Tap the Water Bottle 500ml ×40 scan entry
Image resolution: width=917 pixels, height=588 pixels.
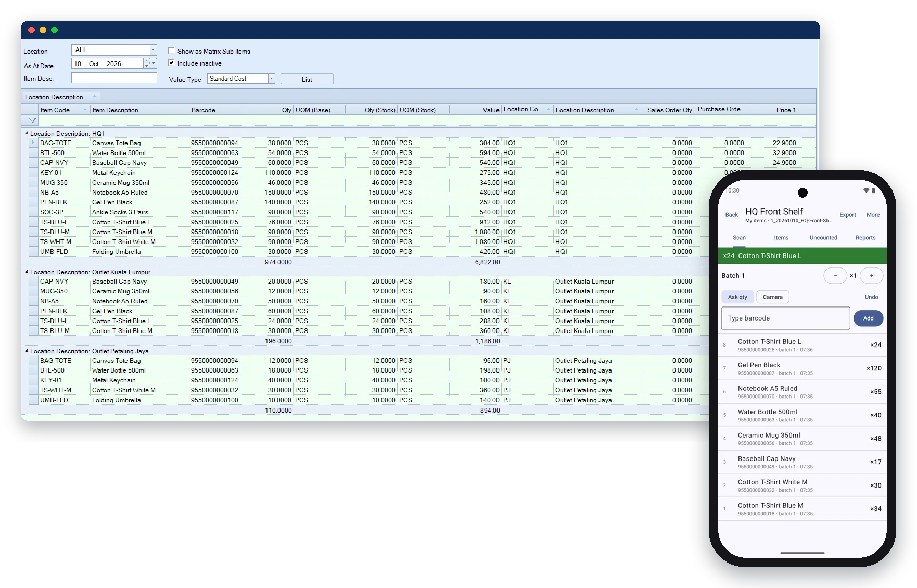(x=802, y=415)
